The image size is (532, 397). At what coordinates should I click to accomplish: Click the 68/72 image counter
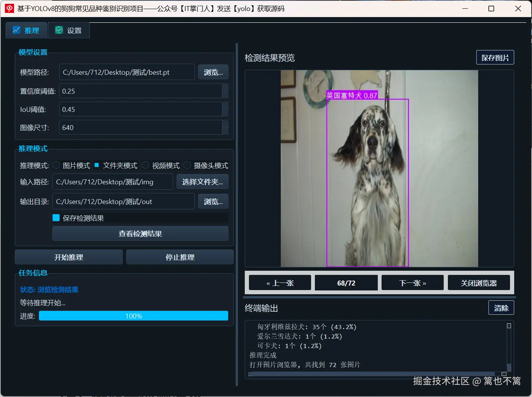pos(346,283)
